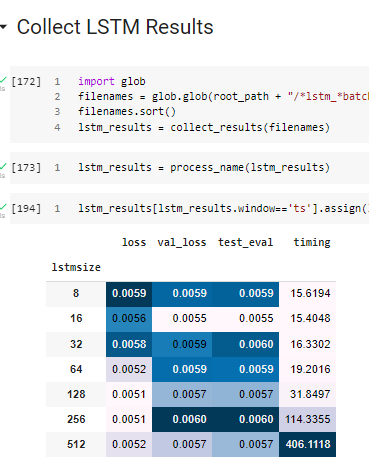The image size is (369, 465).
Task: Click execution count [172] run indicator
Action: [x=26, y=81]
